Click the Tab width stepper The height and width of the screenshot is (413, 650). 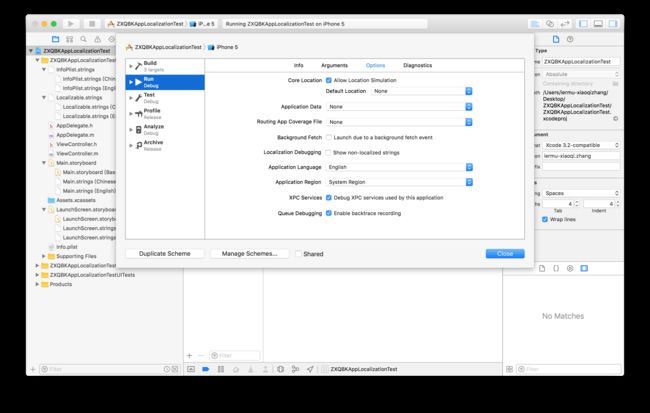(x=577, y=204)
